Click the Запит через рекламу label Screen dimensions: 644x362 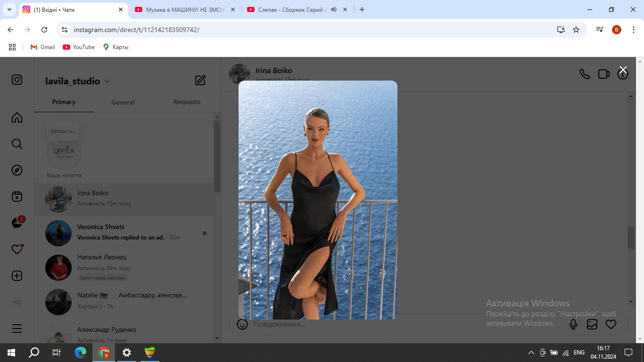[102, 278]
